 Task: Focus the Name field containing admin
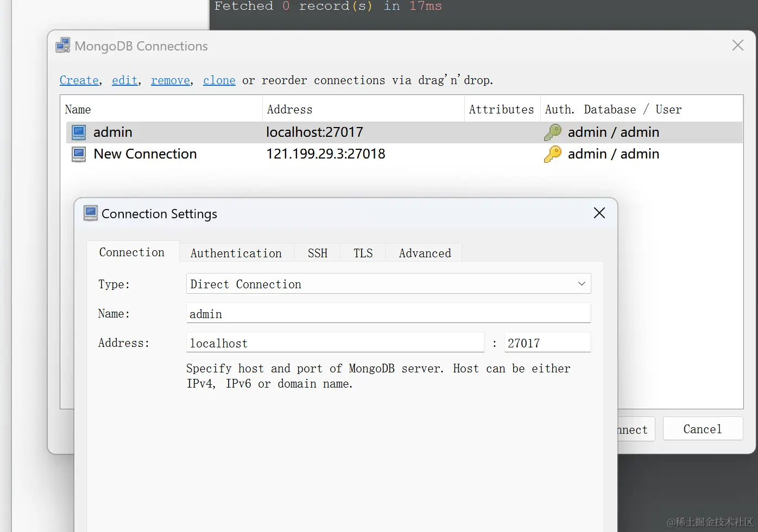pyautogui.click(x=388, y=313)
